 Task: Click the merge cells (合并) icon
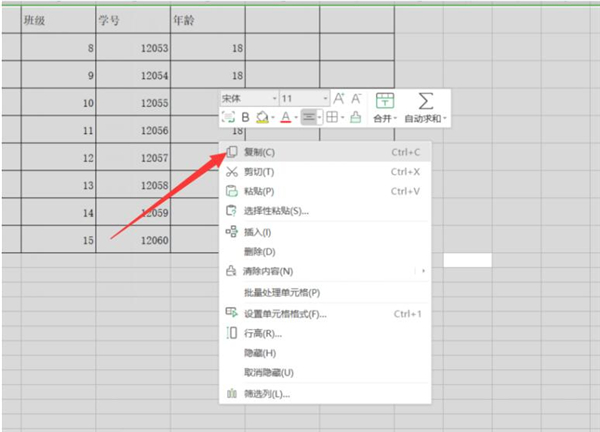coord(384,100)
